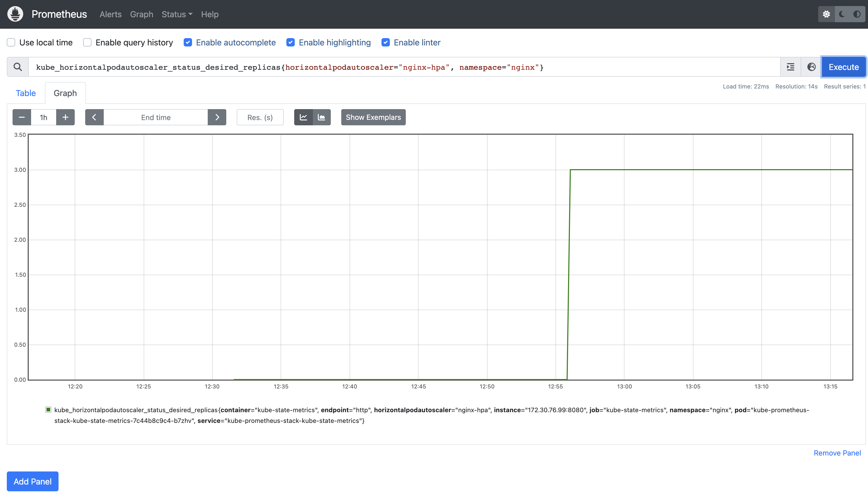Viewport: 868px width, 496px height.
Task: Expand the Status dropdown menu
Action: 177,14
